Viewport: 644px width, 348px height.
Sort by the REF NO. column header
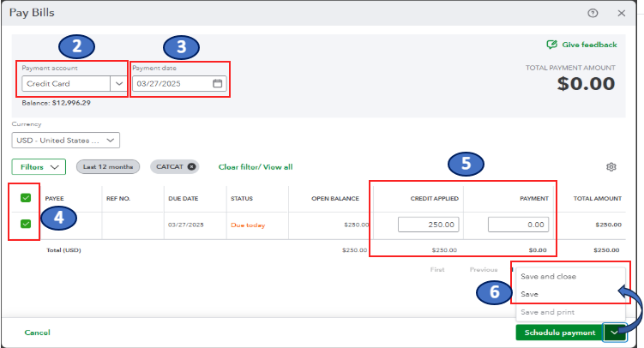click(x=118, y=198)
